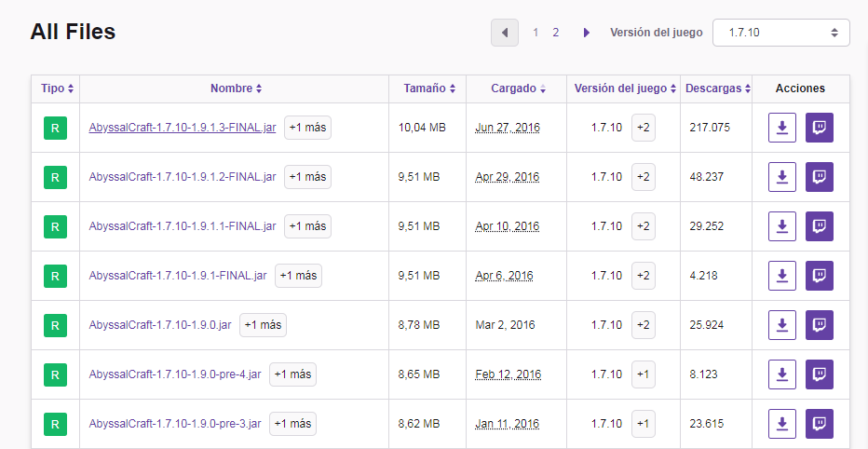868x449 pixels.
Task: Show +2 game versions for 1.9.1.3-FINAL
Action: (644, 128)
